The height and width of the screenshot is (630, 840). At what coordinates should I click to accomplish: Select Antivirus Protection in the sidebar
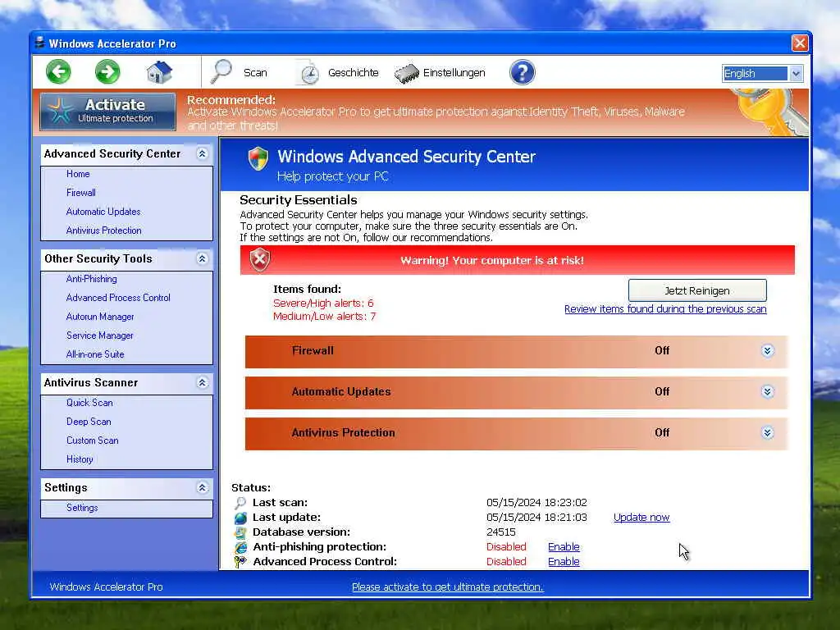104,231
